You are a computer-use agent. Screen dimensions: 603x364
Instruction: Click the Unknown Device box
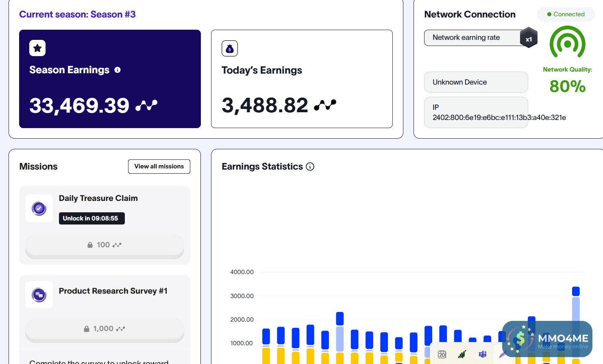(x=476, y=82)
